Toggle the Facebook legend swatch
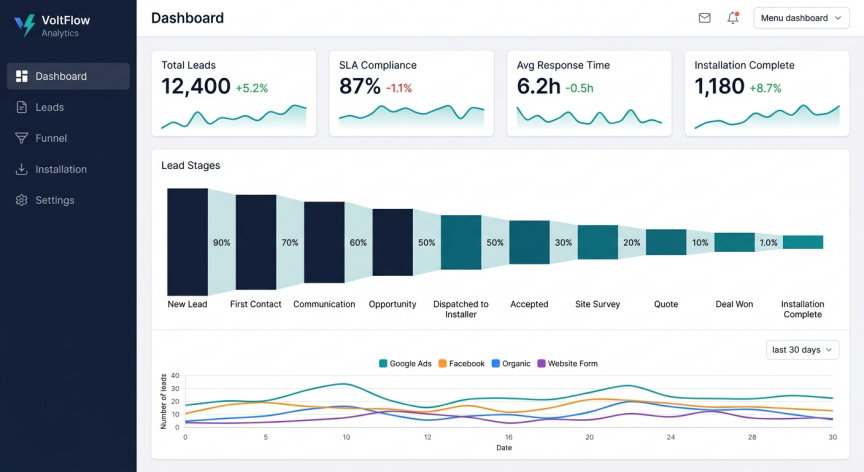This screenshot has height=472, width=864. pos(442,364)
